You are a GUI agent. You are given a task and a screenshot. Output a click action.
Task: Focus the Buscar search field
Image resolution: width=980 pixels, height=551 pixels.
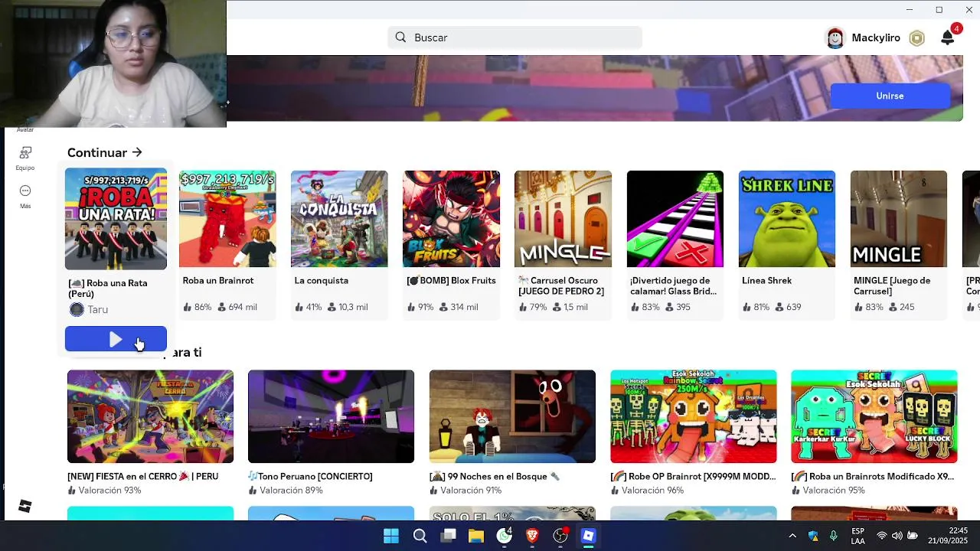coord(514,37)
